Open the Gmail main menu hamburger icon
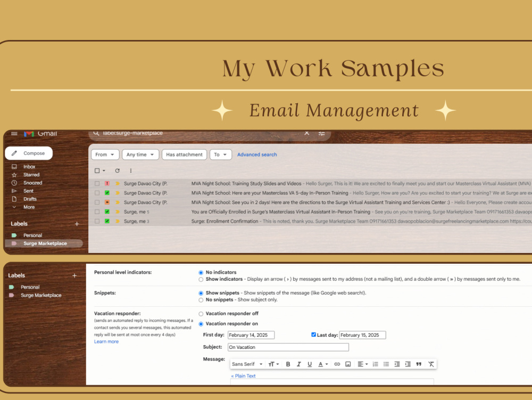This screenshot has height=400, width=532. 14,134
